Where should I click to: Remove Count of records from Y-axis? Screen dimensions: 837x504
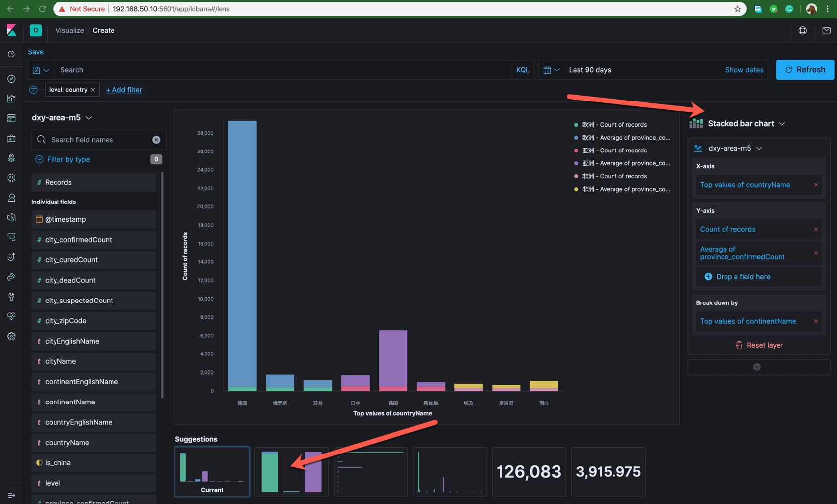point(816,229)
